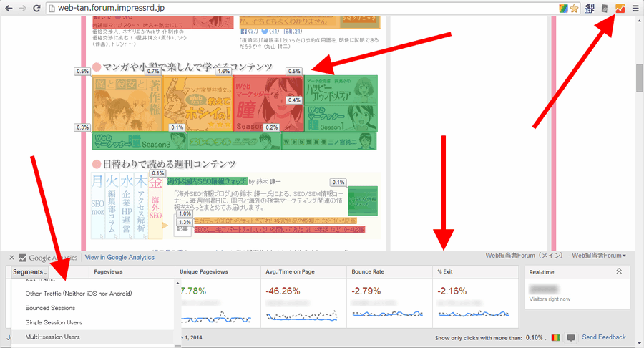Click the SEO情報 green thumbnail image

363,200
